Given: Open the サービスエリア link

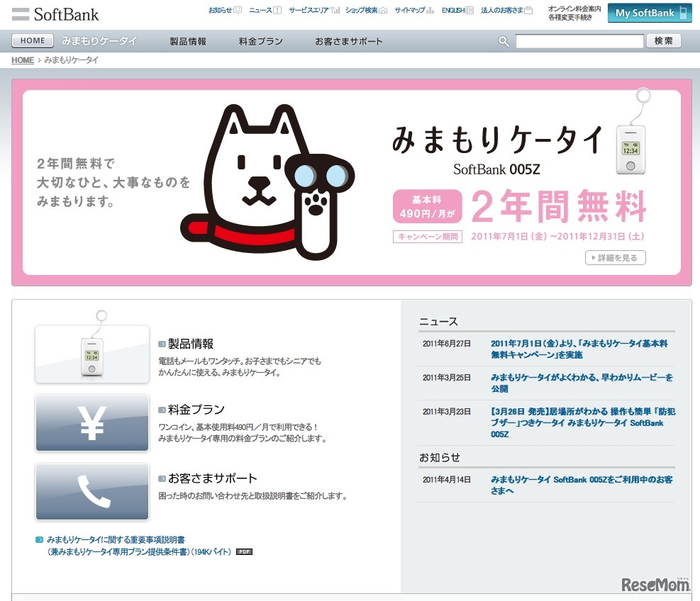Looking at the screenshot, I should click(309, 10).
